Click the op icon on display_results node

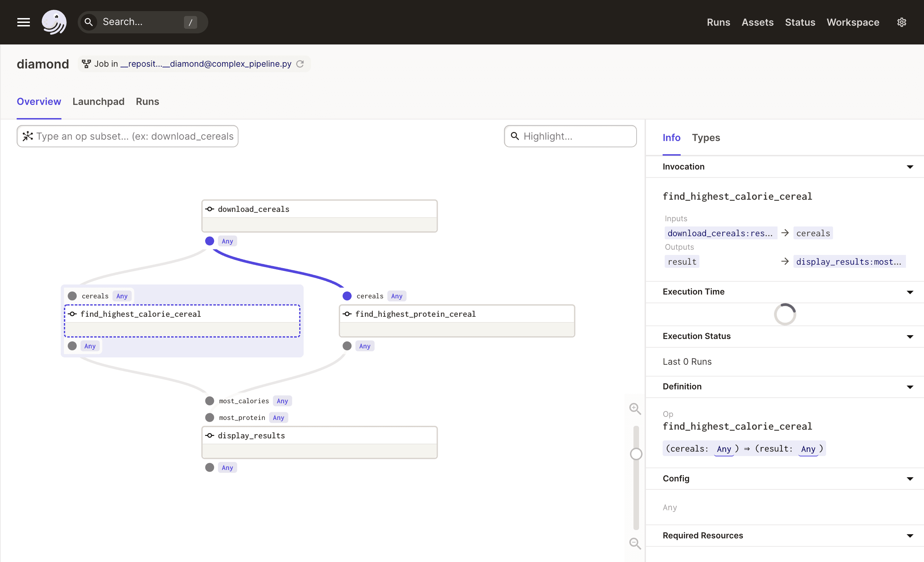tap(210, 436)
